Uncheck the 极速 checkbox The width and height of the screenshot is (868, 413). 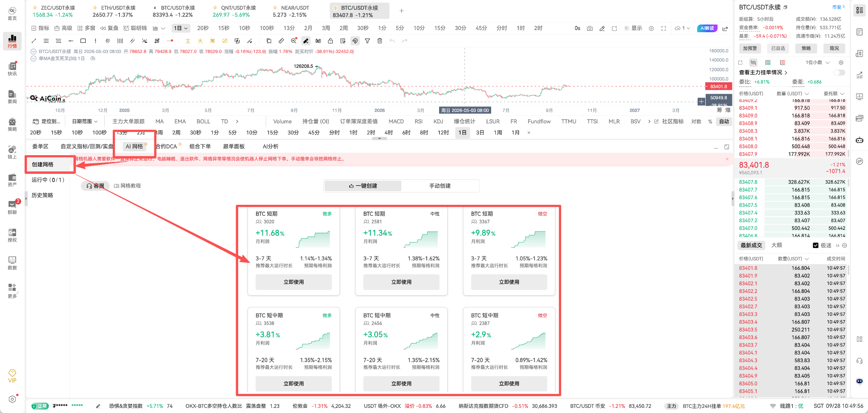[x=815, y=246]
